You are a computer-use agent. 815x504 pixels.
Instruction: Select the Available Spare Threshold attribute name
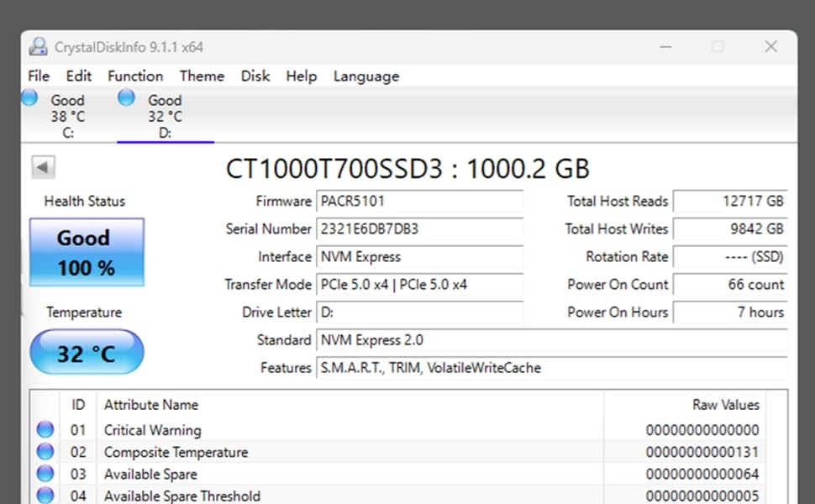[182, 496]
